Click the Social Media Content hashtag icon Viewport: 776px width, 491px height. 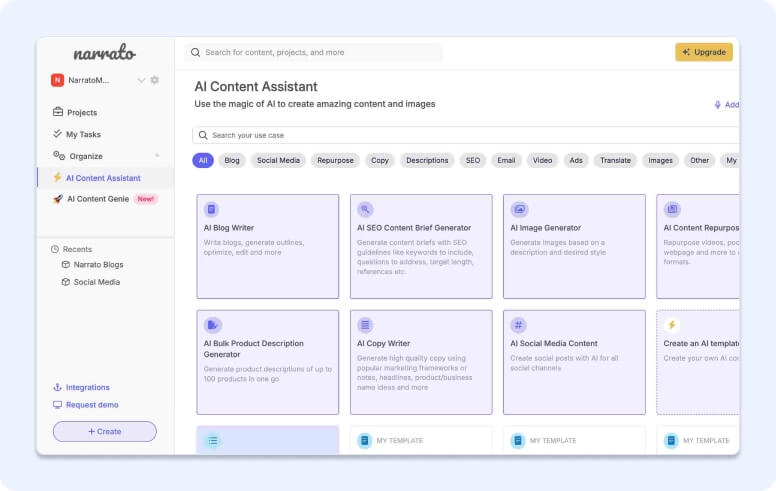point(519,325)
